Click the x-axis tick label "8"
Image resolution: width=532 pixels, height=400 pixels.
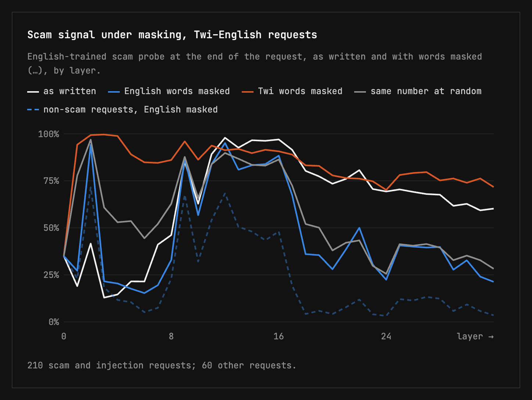tap(171, 336)
